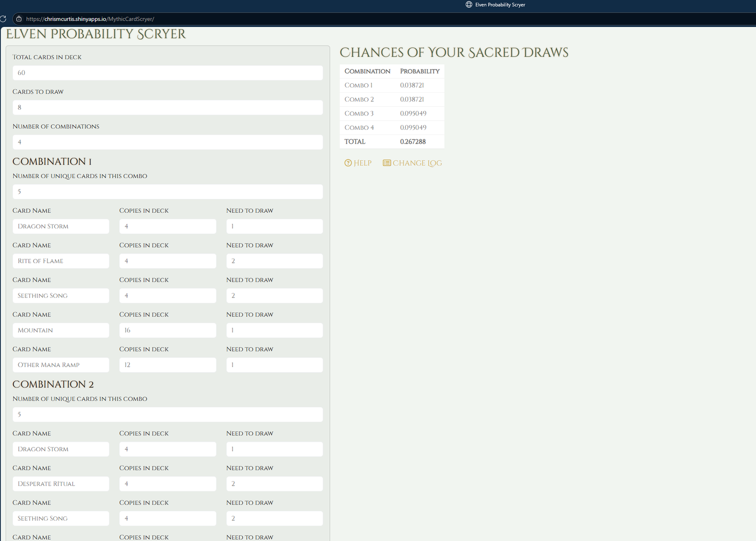This screenshot has height=541, width=756.
Task: Select the Elven Probability Scryer tab
Action: (499, 5)
